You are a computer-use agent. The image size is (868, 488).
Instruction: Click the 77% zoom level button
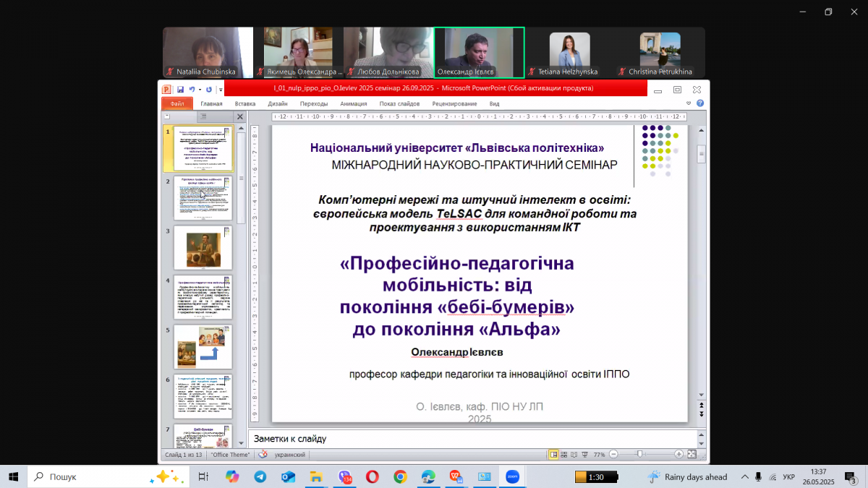coord(599,455)
